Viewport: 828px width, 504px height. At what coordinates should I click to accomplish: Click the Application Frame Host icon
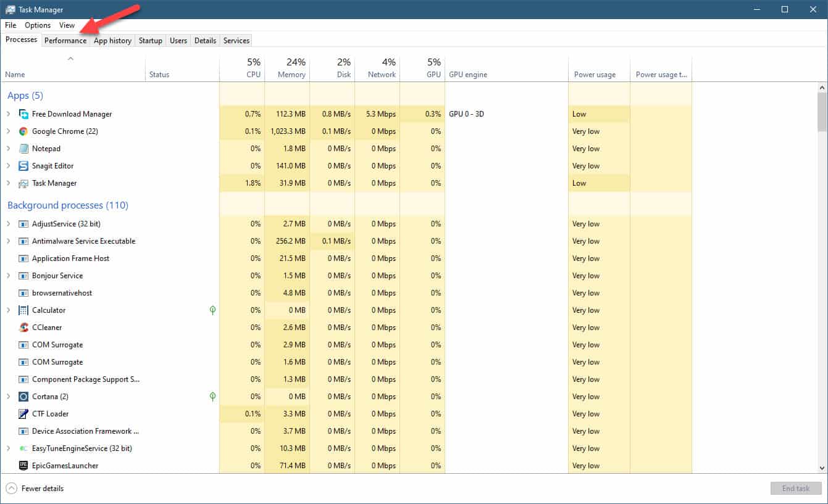[23, 258]
